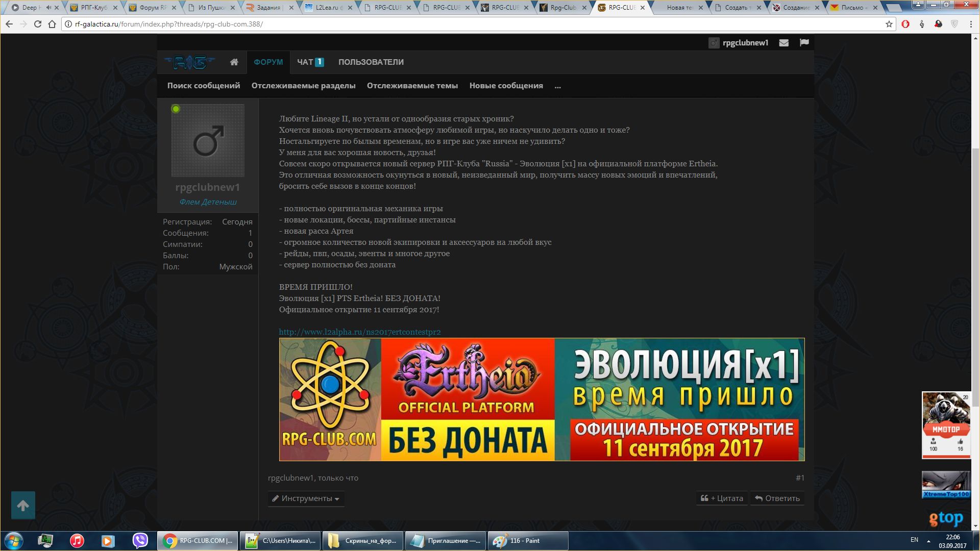This screenshot has width=980, height=551.
Task: Open the ПОЛЬЗОВАТЕЛИ tab
Action: click(x=371, y=62)
